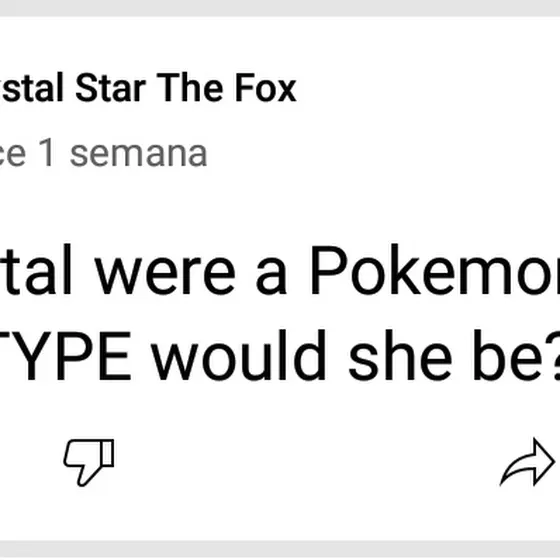
Task: Select the word 'TYPE' in the post
Action: click(x=65, y=356)
